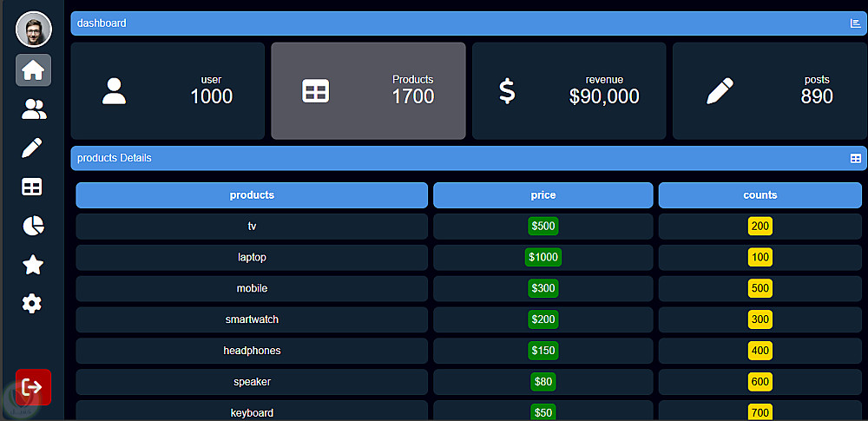Click the yellow 300 count badge
Viewport: 868px width, 421px height.
point(760,319)
